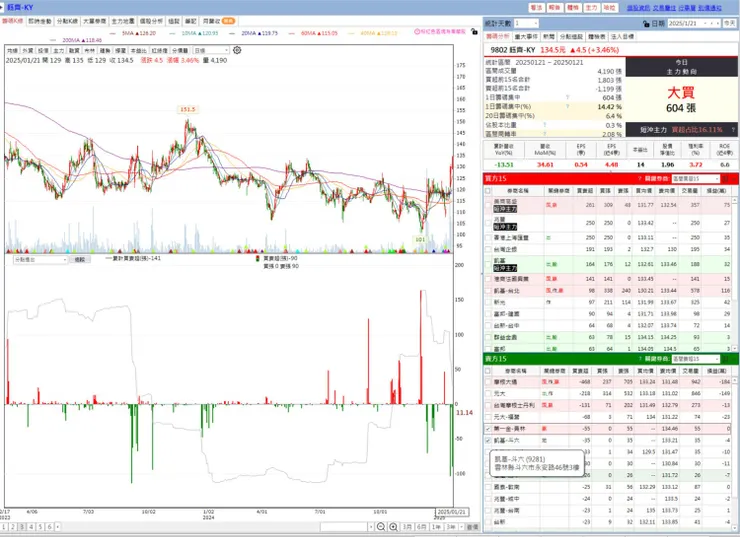
Task: Click help question mark in 賣方15 header
Action: (640, 359)
